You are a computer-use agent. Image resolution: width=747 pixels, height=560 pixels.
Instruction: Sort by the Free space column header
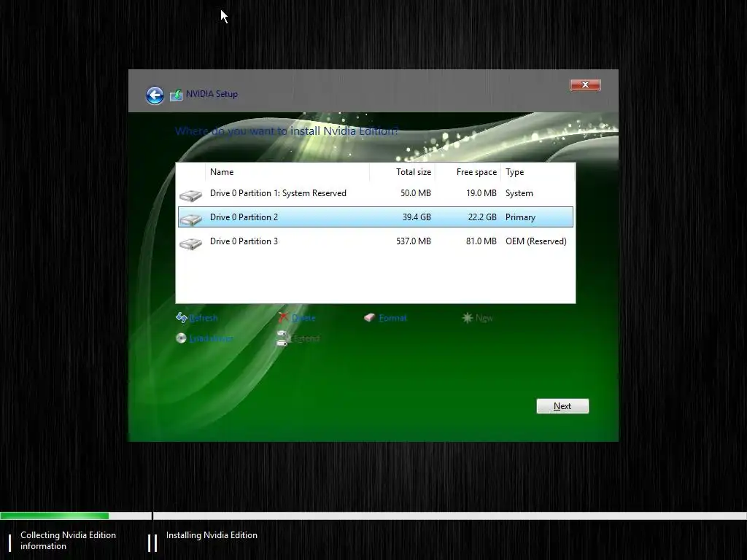click(468, 172)
